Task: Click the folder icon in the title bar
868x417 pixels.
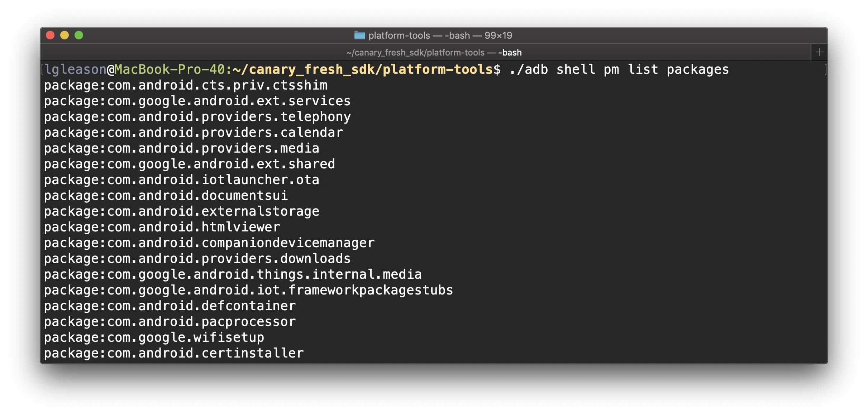Action: (359, 35)
